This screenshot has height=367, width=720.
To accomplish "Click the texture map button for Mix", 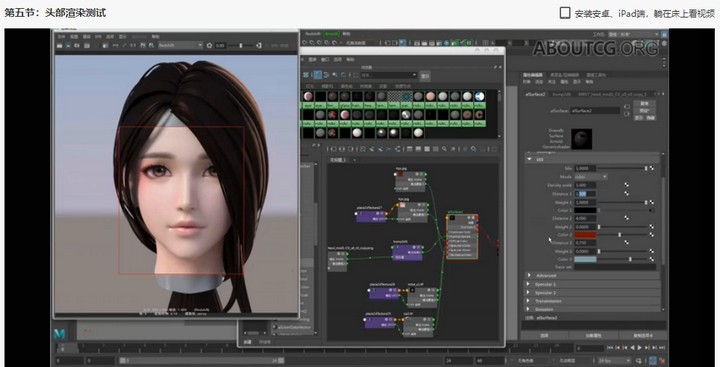I will [652, 169].
